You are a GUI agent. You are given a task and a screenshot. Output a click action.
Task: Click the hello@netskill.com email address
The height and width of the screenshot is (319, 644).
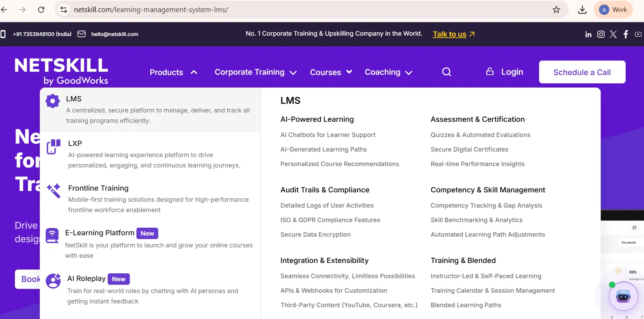pyautogui.click(x=115, y=34)
